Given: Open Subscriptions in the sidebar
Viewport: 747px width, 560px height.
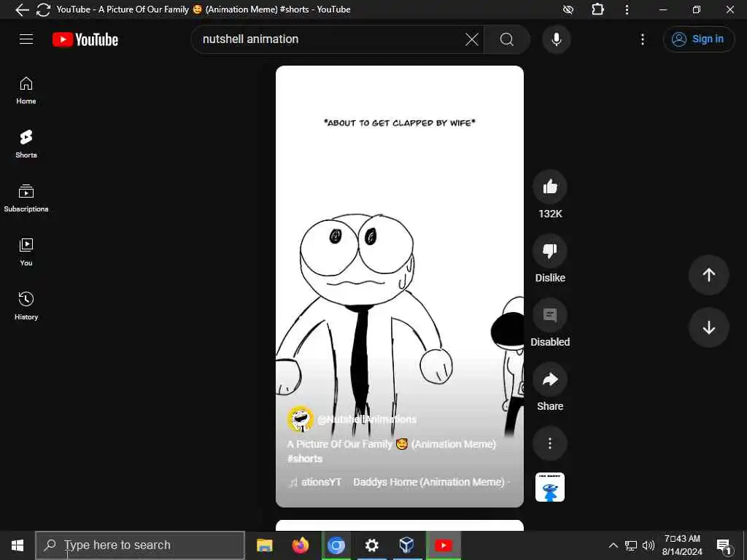Looking at the screenshot, I should [x=26, y=198].
